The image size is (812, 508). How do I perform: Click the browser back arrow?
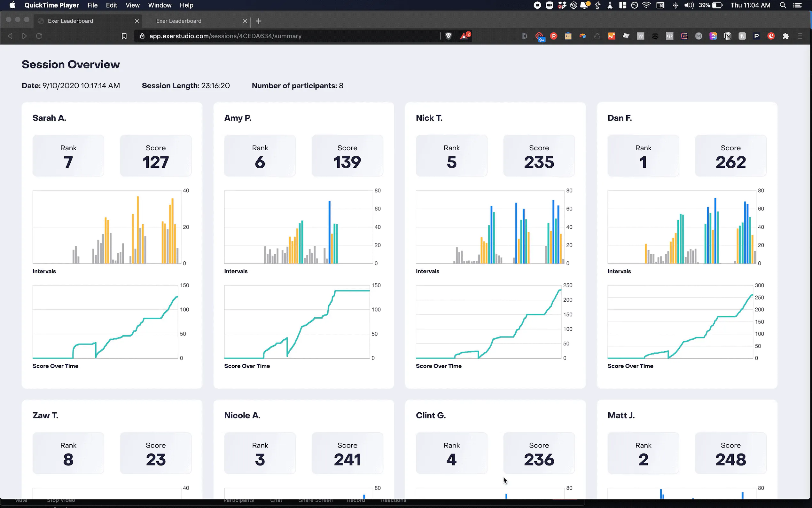point(10,36)
